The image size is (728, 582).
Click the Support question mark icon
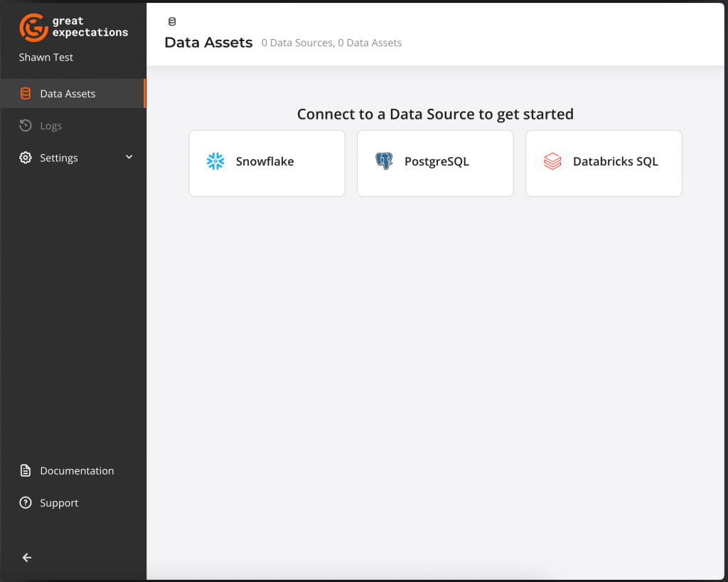(26, 502)
